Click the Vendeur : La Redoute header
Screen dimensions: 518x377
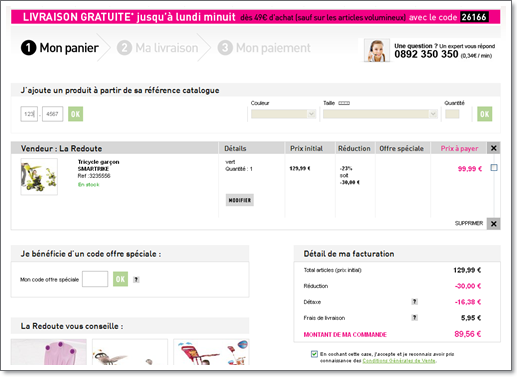tap(61, 148)
